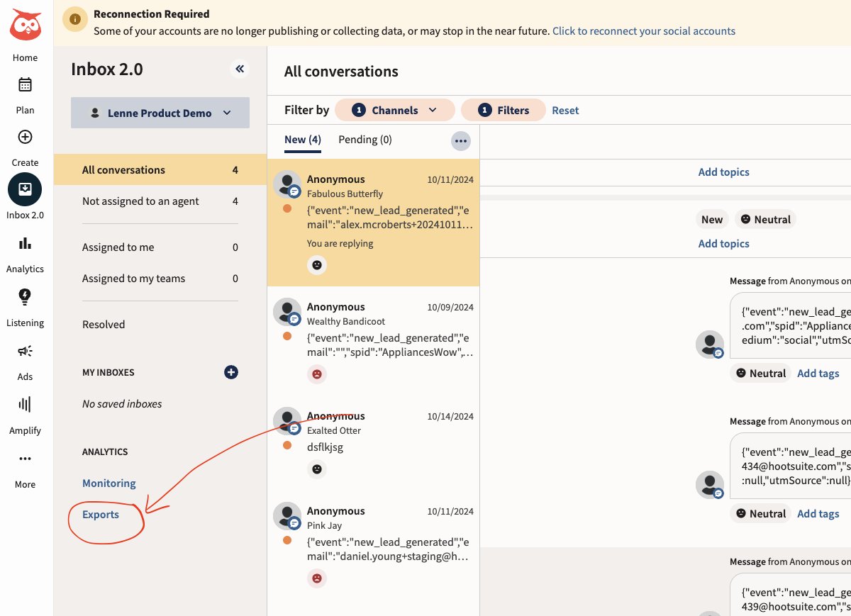Click the Fabulous Butterfly avatar
The width and height of the screenshot is (851, 616).
click(287, 185)
